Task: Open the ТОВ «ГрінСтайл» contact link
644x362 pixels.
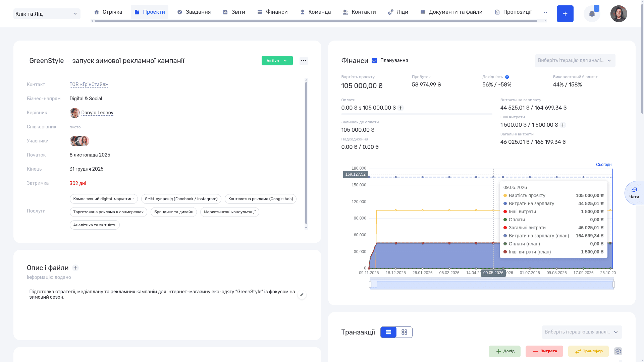Action: point(89,84)
